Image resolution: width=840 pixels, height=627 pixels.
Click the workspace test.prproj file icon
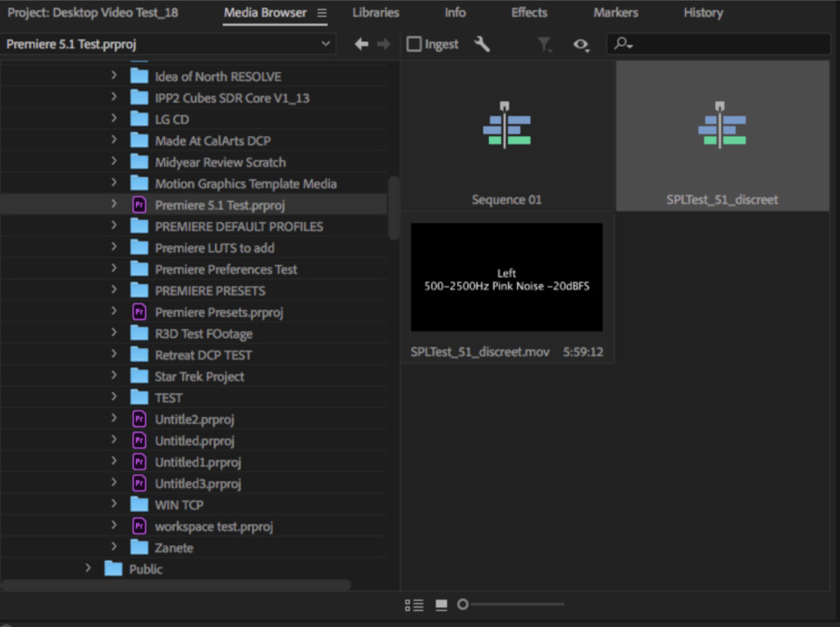pyautogui.click(x=139, y=526)
